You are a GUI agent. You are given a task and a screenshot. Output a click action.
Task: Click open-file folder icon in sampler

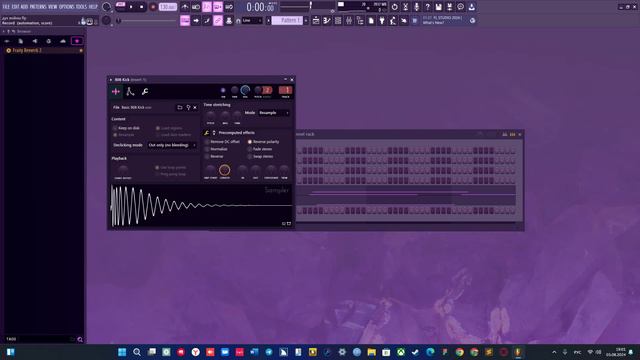click(x=180, y=107)
